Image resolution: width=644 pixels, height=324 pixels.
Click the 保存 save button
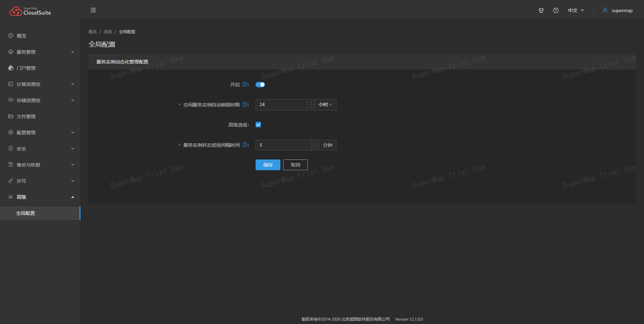coord(268,165)
